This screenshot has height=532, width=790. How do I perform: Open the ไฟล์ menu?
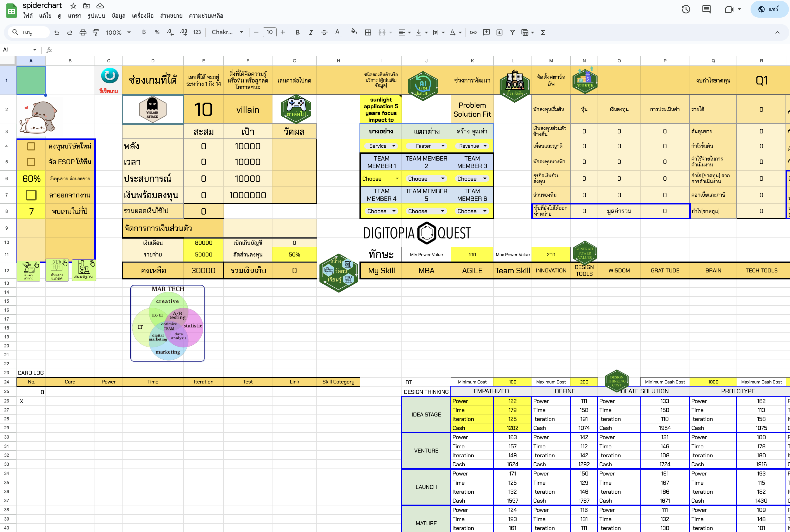click(28, 16)
